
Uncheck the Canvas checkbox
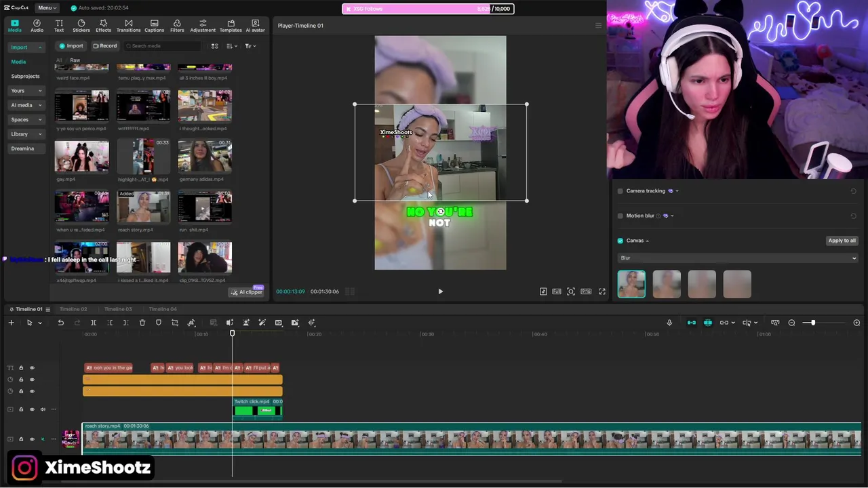pyautogui.click(x=620, y=241)
